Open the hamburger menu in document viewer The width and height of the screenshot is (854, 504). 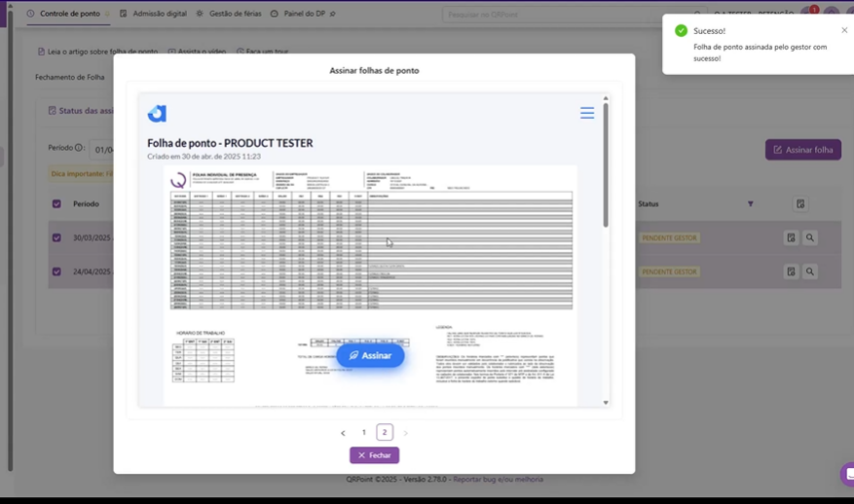[x=586, y=113]
